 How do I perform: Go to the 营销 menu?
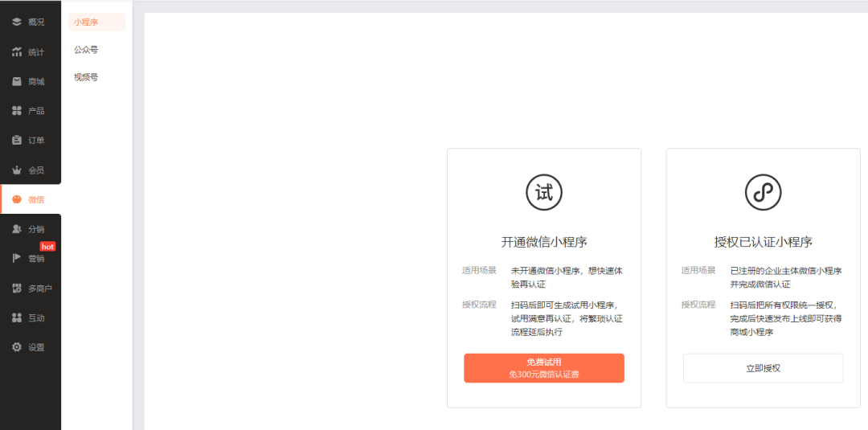click(31, 259)
